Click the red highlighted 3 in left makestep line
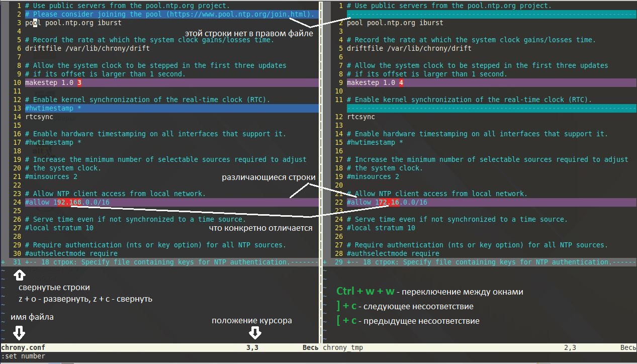Screen dimensions: 637x364 tap(79, 82)
